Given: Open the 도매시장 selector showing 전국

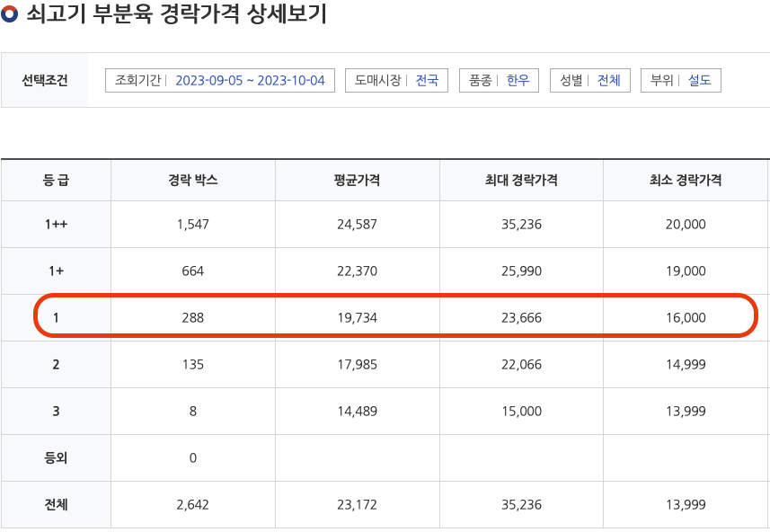Looking at the screenshot, I should (x=396, y=80).
